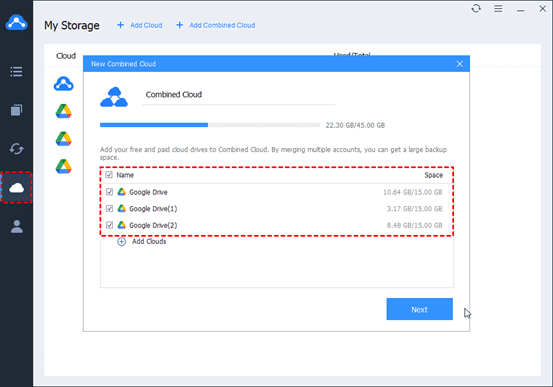
Task: Select the combined cloud icon in the Cloud list
Action: point(63,84)
